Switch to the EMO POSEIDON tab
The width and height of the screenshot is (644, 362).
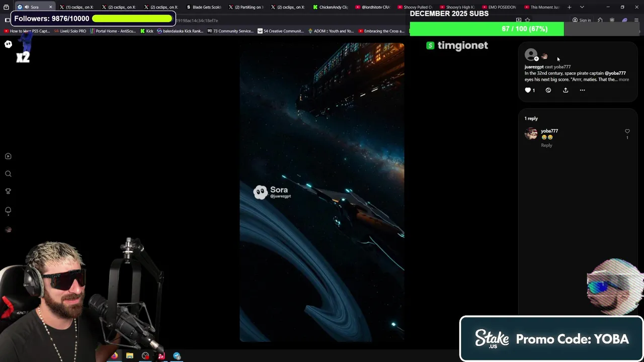pos(499,7)
